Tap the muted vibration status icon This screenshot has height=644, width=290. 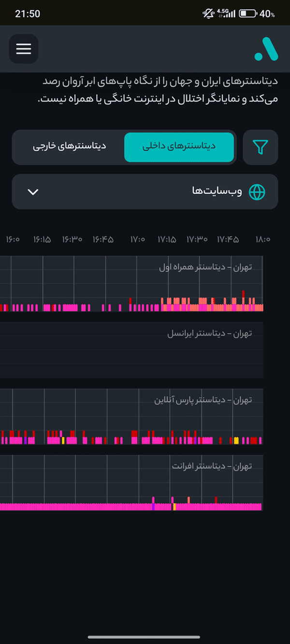tap(209, 14)
